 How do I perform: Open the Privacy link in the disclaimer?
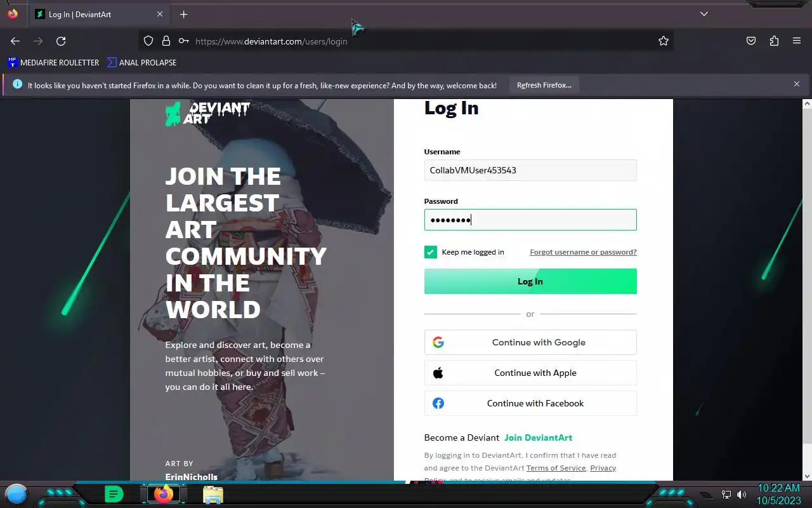point(603,468)
